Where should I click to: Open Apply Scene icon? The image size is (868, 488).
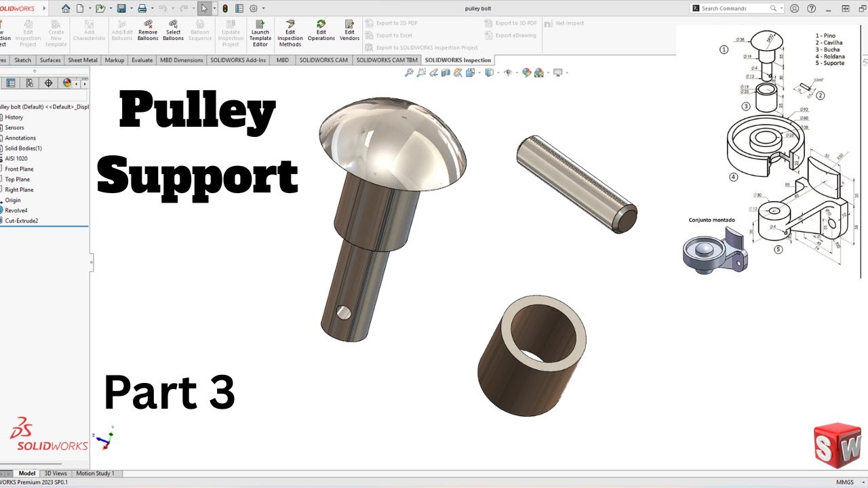tap(539, 73)
